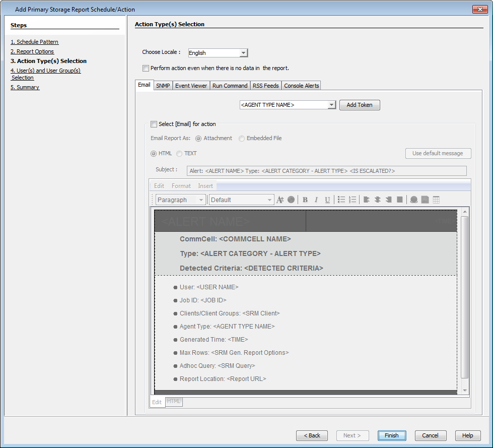493x448 pixels.
Task: Insert a table into the email body
Action: point(436,200)
